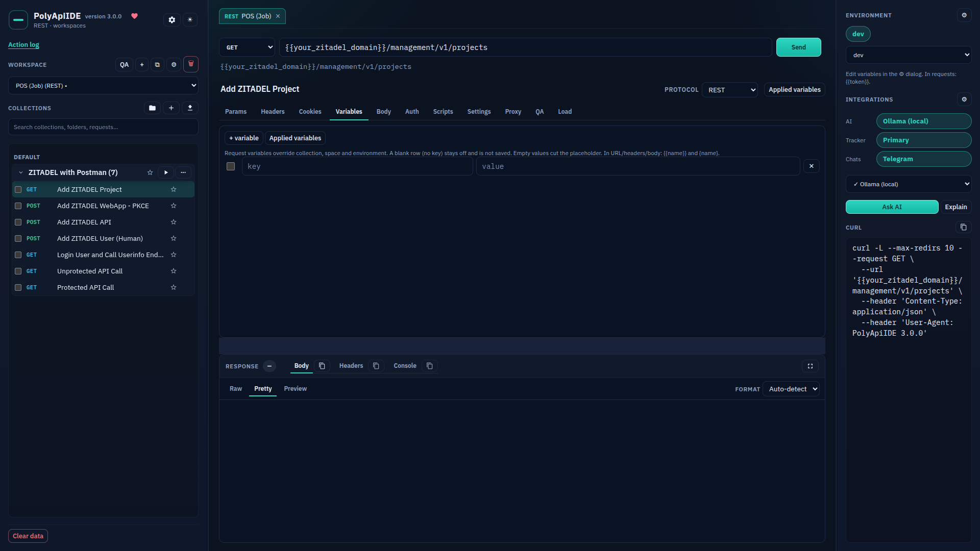The image size is (980, 551).
Task: Toggle the light/dark theme sun icon
Action: coord(190,20)
